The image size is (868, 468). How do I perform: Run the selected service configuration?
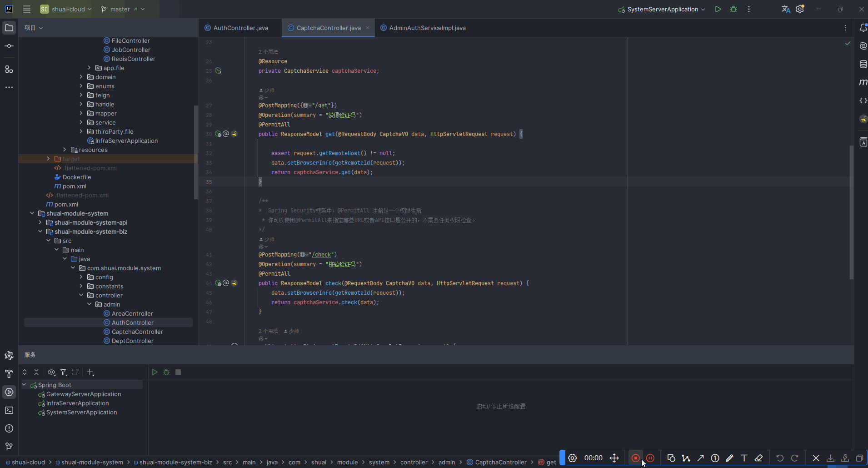click(x=155, y=372)
